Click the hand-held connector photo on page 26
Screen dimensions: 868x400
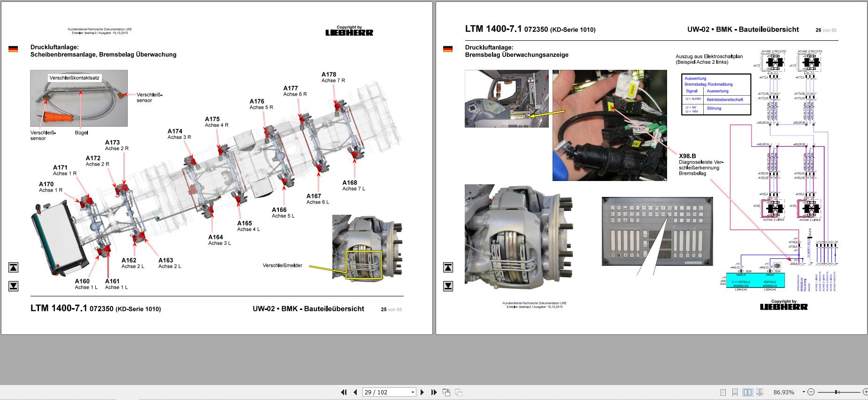click(609, 125)
